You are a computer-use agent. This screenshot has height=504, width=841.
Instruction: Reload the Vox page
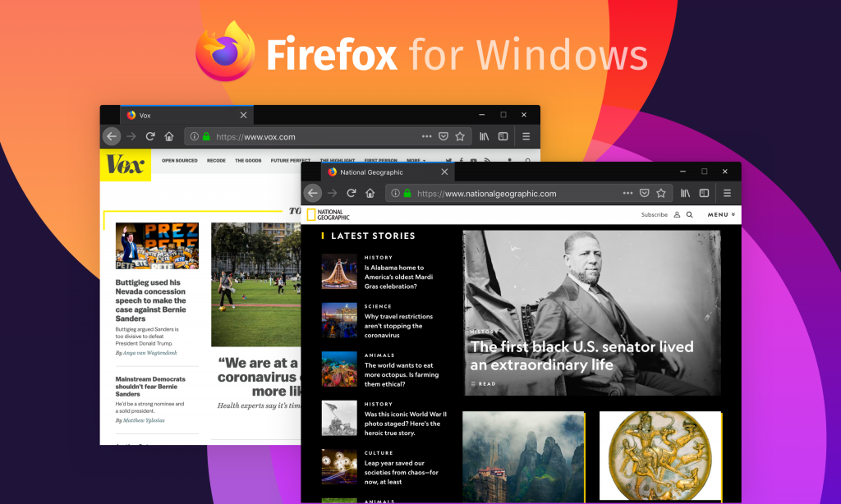pyautogui.click(x=150, y=136)
